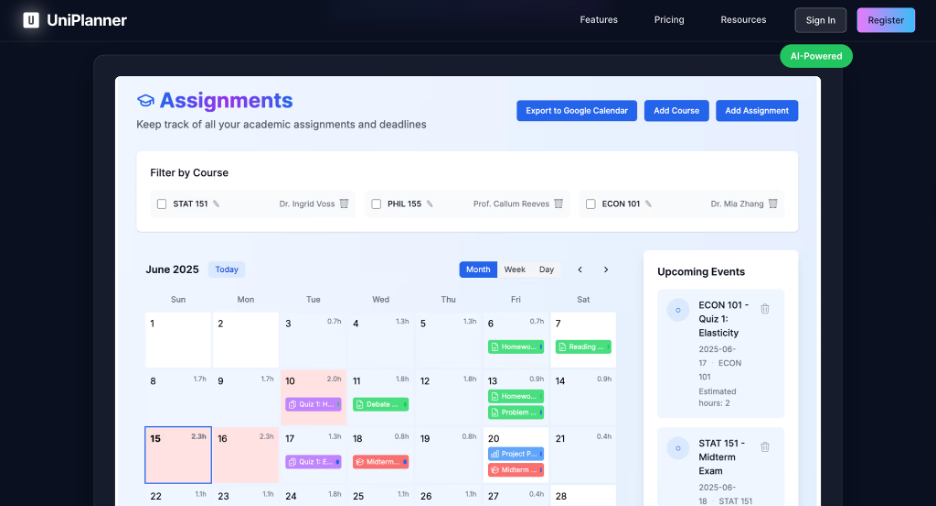Click 'ECON 101 - Quiz 1: Elasticity' event title

[724, 319]
